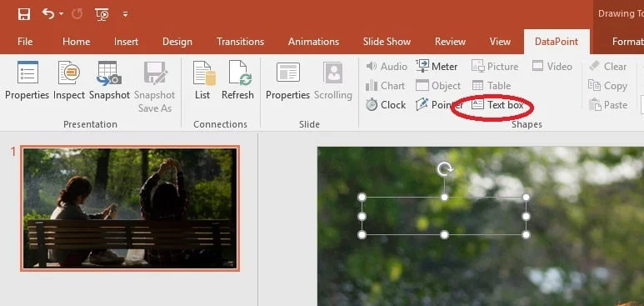The image size is (644, 306).
Task: Open the Format tab under Drawing Tools
Action: tap(627, 42)
